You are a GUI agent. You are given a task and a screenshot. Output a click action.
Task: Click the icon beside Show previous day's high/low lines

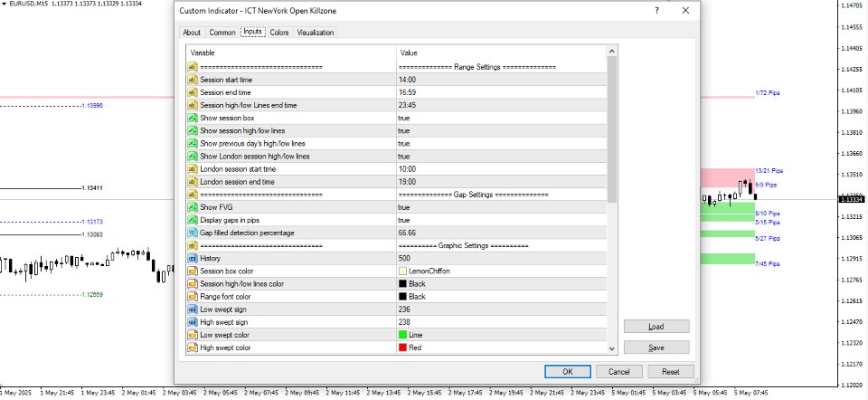[x=193, y=144]
